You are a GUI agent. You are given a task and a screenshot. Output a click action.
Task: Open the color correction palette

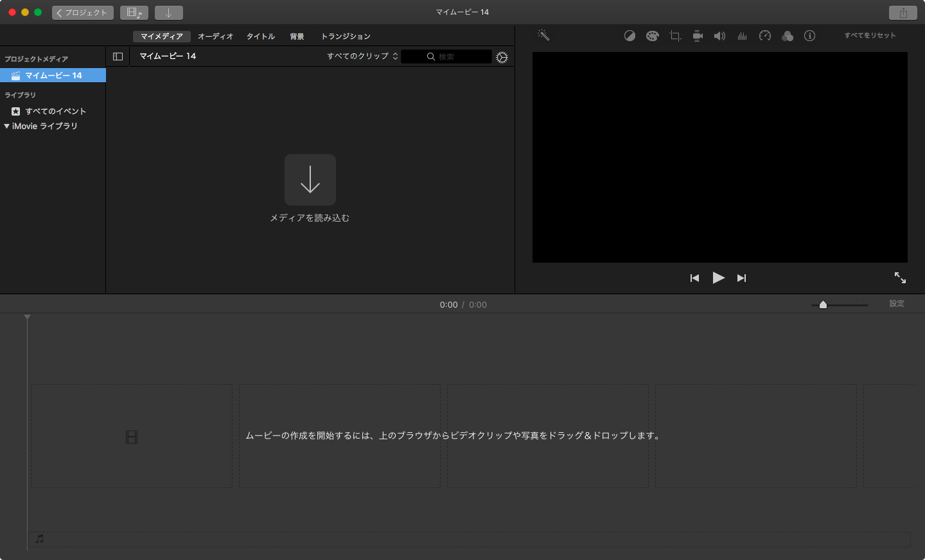tap(653, 36)
